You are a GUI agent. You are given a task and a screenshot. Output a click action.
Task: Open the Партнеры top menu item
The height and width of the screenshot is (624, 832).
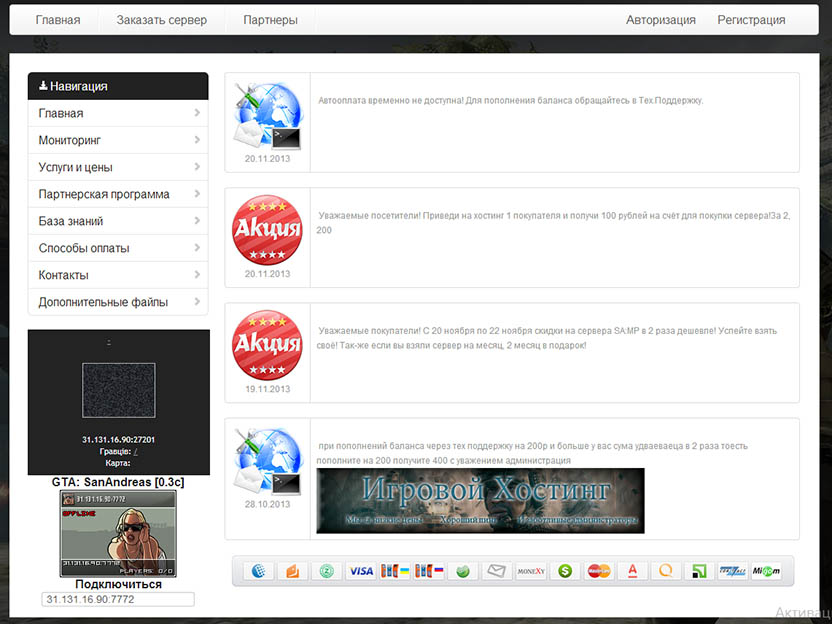click(x=270, y=20)
